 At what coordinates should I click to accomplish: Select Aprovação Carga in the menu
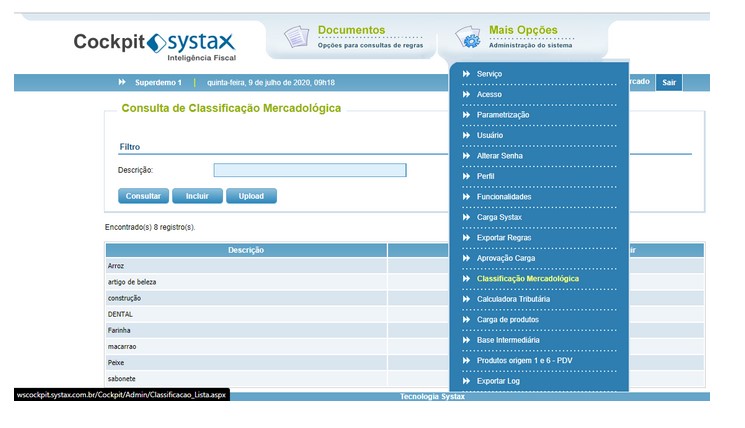pyautogui.click(x=506, y=258)
